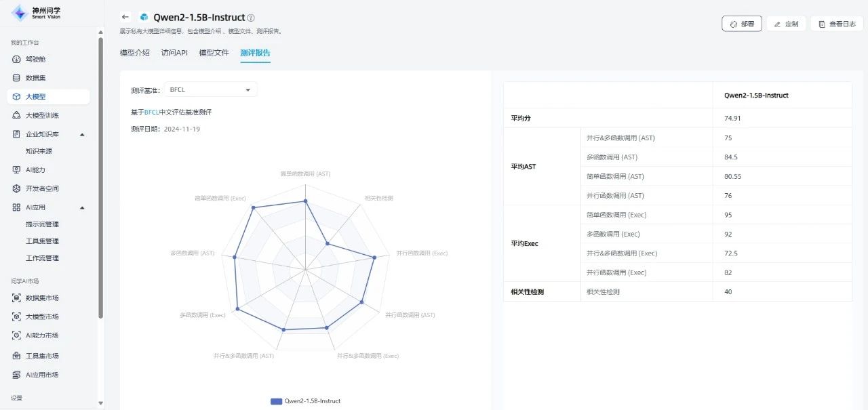The image size is (868, 410).
Task: Click the table value 84.5
Action: pyautogui.click(x=731, y=157)
